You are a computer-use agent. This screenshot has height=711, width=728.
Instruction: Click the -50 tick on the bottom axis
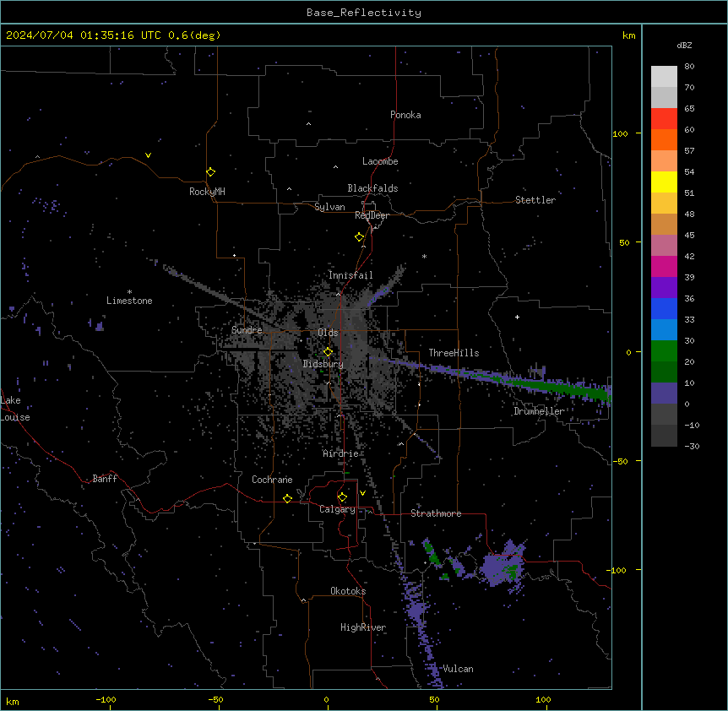point(215,699)
